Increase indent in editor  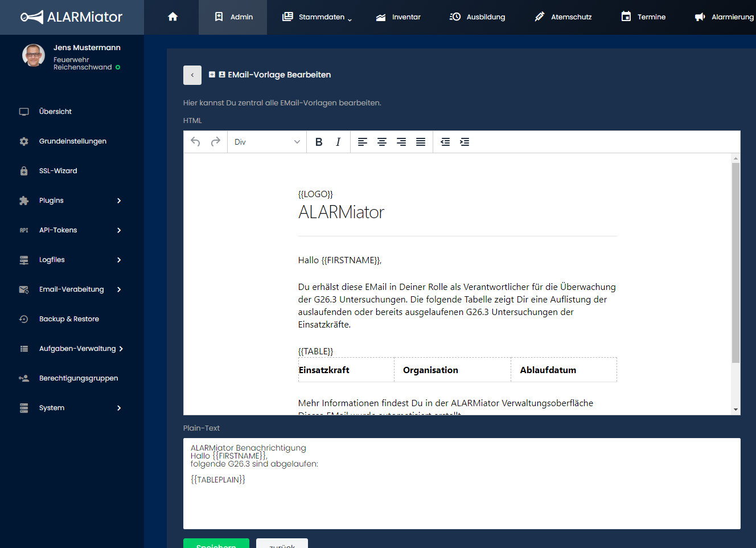tap(465, 142)
